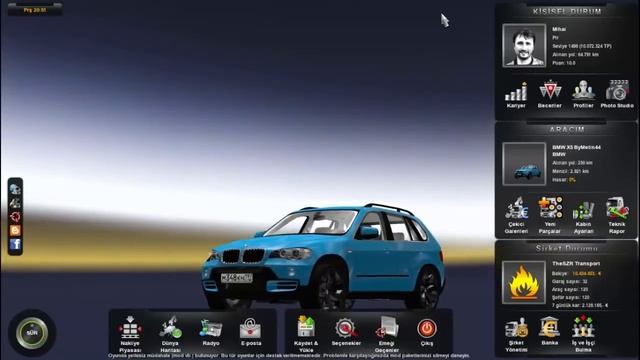Image resolution: width=640 pixels, height=360 pixels.
Task: Open the Banka bank icon
Action: coord(549,331)
